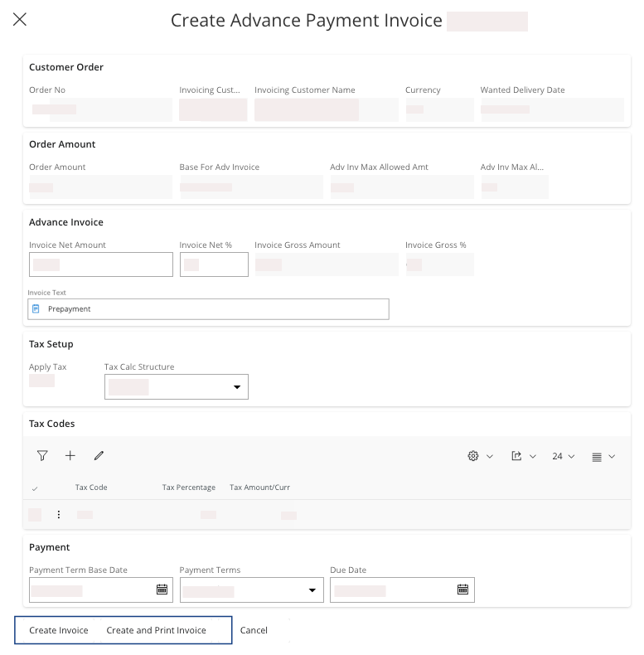Expand the Payment Terms dropdown
Screen dimensions: 644x655
coord(312,590)
